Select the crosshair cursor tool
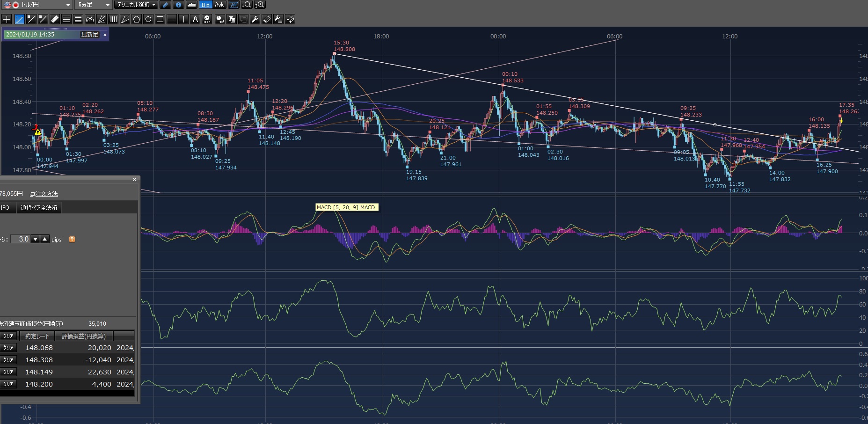The width and height of the screenshot is (868, 424). pos(7,19)
